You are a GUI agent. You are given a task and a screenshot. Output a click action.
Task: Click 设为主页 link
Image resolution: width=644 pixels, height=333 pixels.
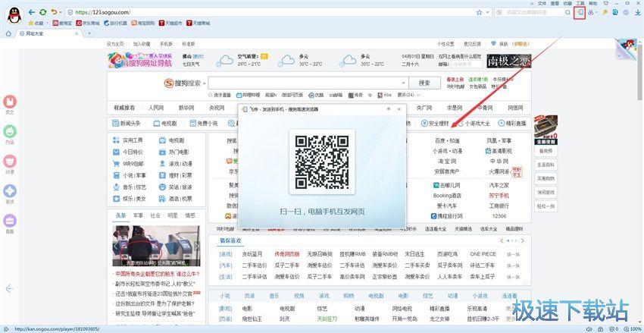tap(115, 43)
